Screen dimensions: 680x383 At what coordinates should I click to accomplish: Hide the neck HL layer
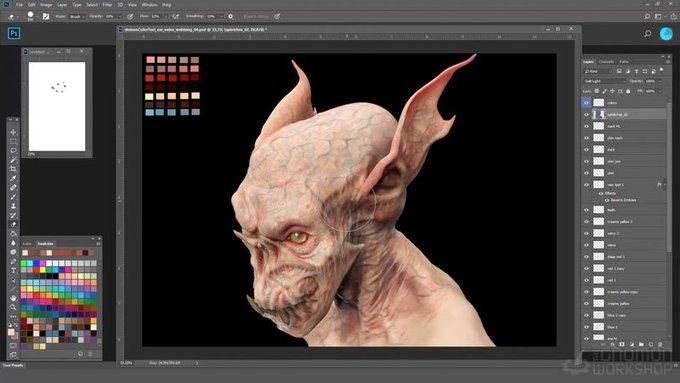tap(586, 126)
